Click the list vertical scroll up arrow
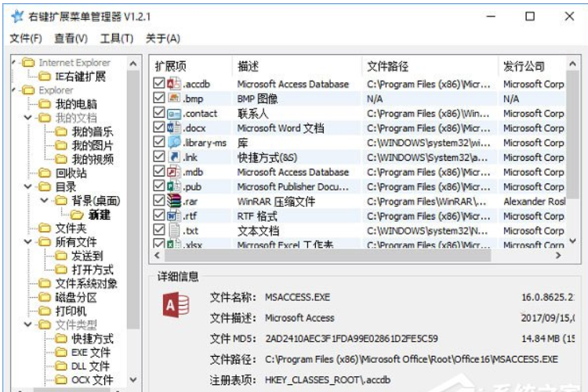 [572, 64]
